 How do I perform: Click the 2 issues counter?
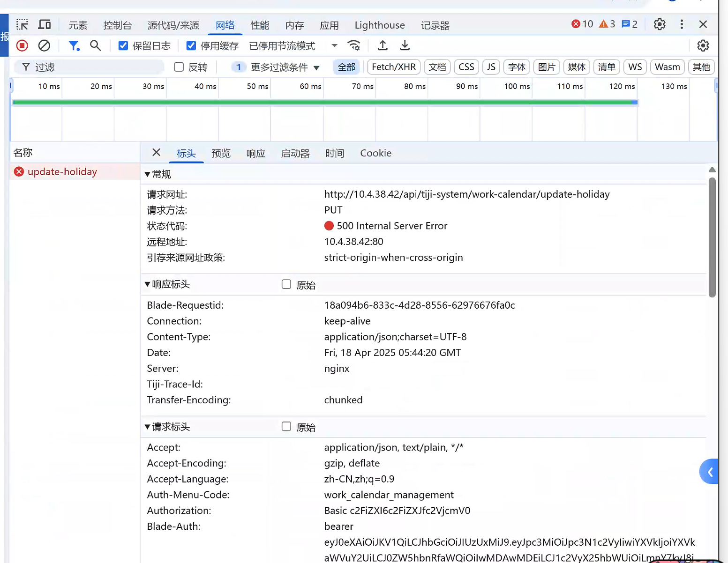point(629,24)
